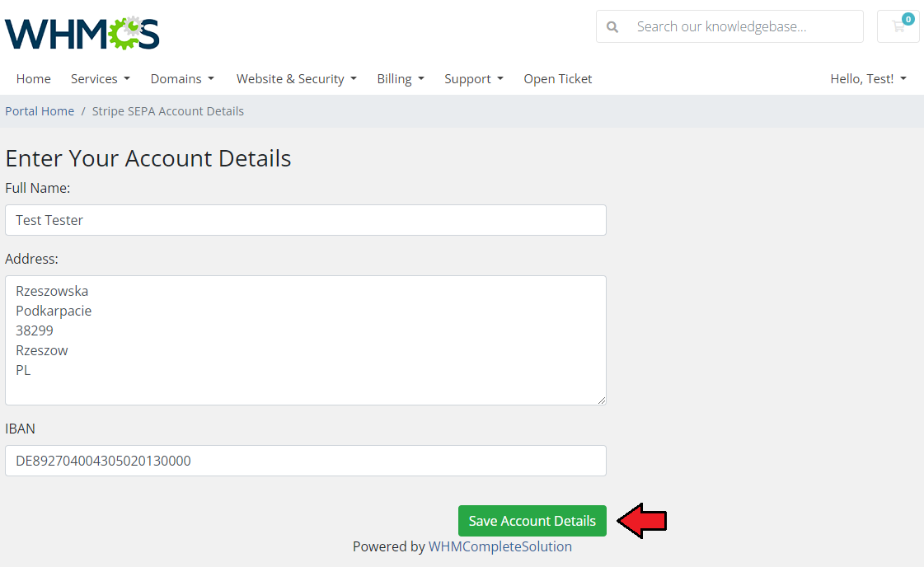Image resolution: width=924 pixels, height=567 pixels.
Task: Click into the Full Name field
Action: [306, 220]
